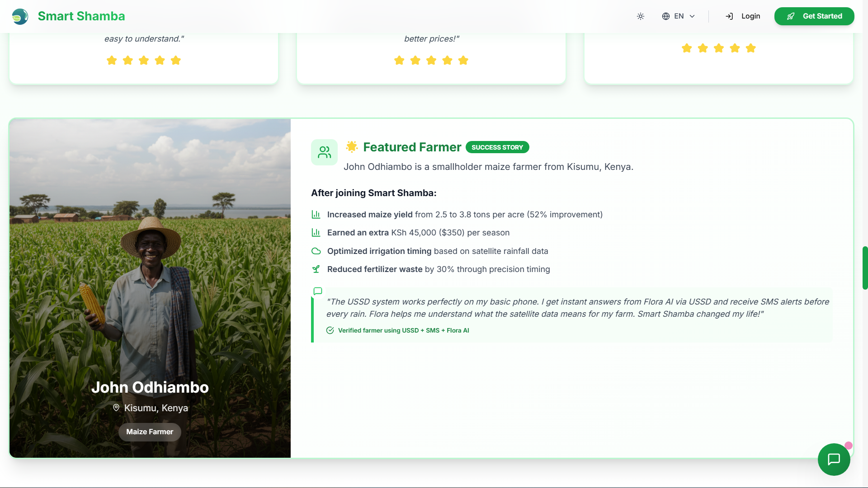Open the EN language dropdown chevron
868x488 pixels.
[692, 16]
